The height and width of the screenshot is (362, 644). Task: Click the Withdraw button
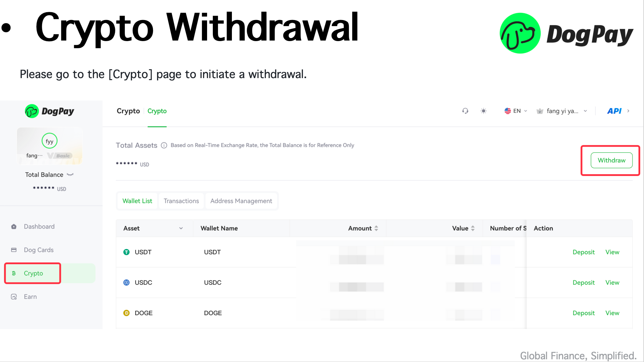(612, 160)
